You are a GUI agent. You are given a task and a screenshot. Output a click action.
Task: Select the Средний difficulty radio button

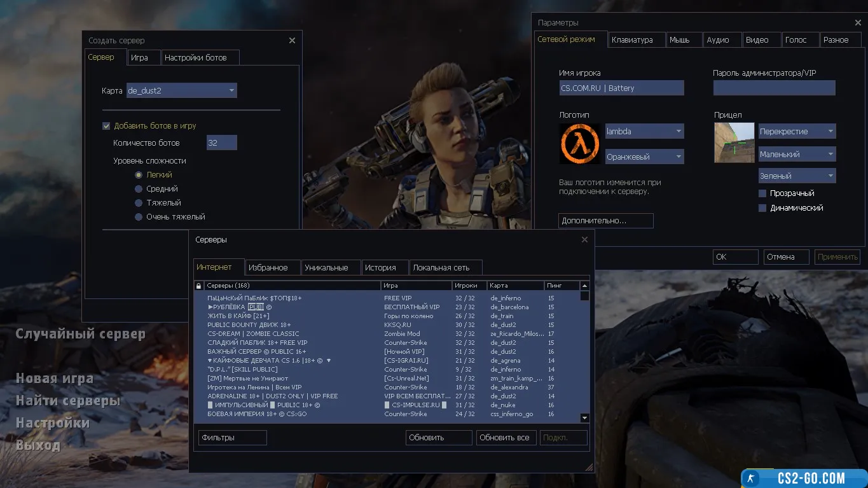(139, 189)
